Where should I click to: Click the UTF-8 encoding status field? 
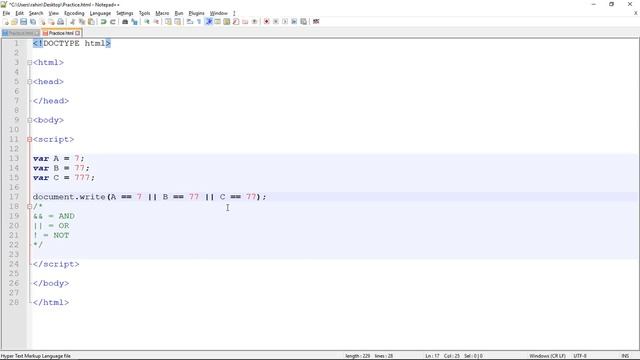pyautogui.click(x=580, y=356)
